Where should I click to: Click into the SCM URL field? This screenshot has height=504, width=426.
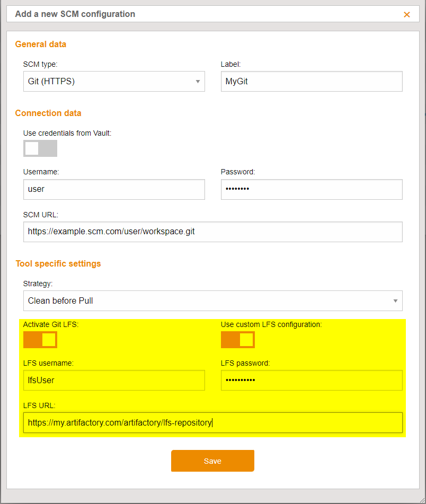click(x=212, y=232)
